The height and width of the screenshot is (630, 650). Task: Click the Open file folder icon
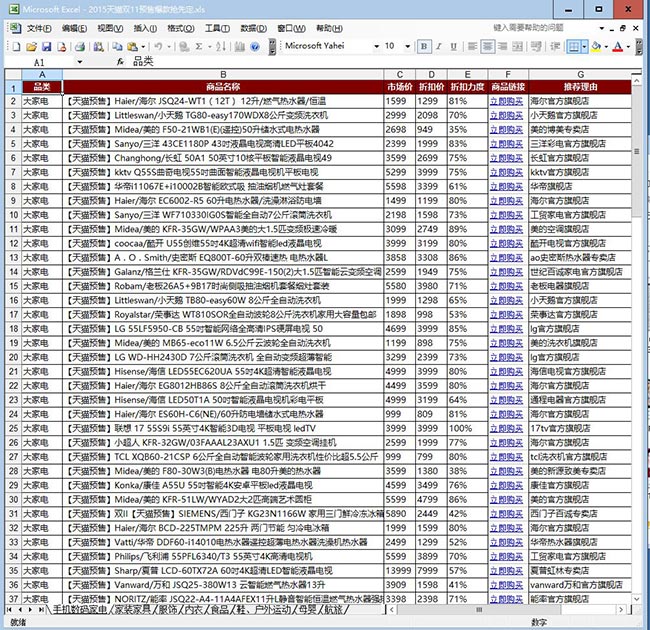(31, 46)
